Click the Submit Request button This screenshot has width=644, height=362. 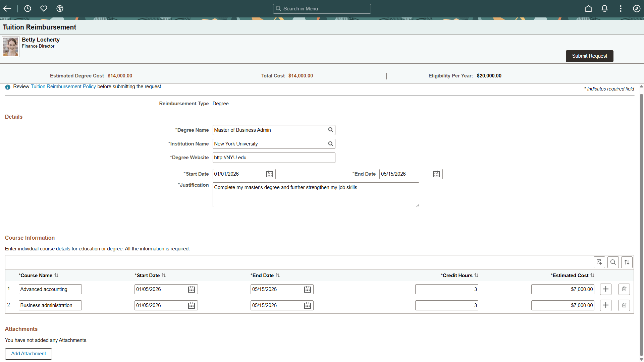(589, 56)
